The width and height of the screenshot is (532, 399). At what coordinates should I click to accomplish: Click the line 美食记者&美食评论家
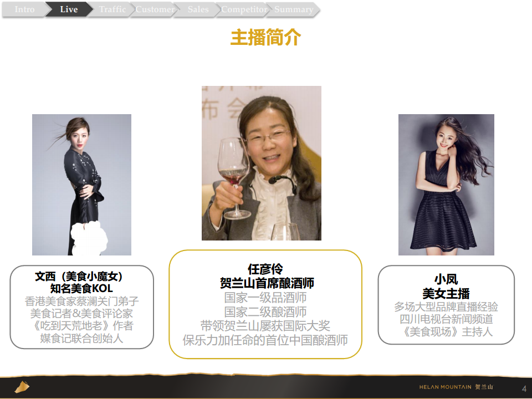pos(81,313)
